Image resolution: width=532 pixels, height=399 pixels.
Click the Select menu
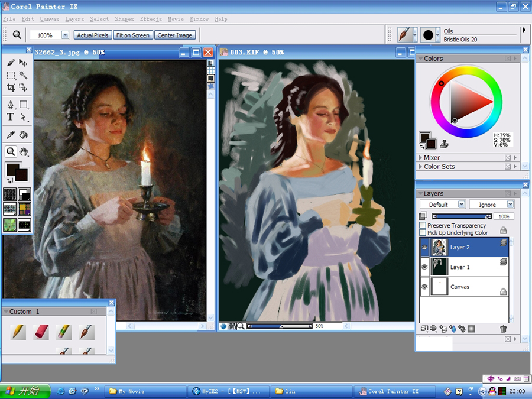click(99, 19)
